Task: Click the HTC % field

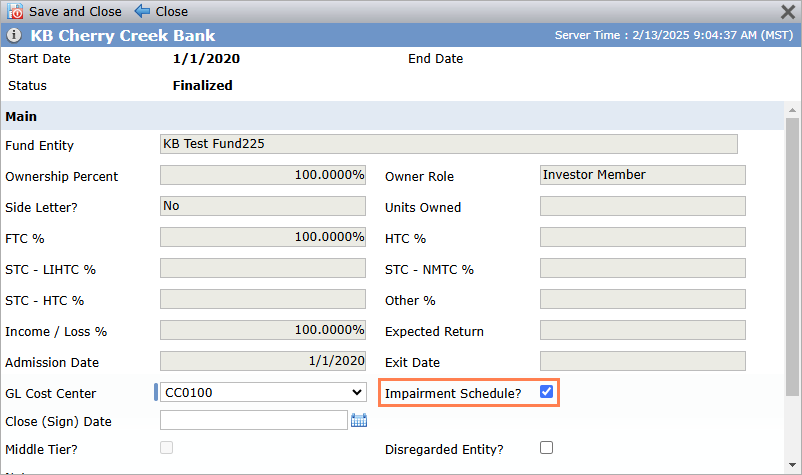Action: [x=642, y=237]
